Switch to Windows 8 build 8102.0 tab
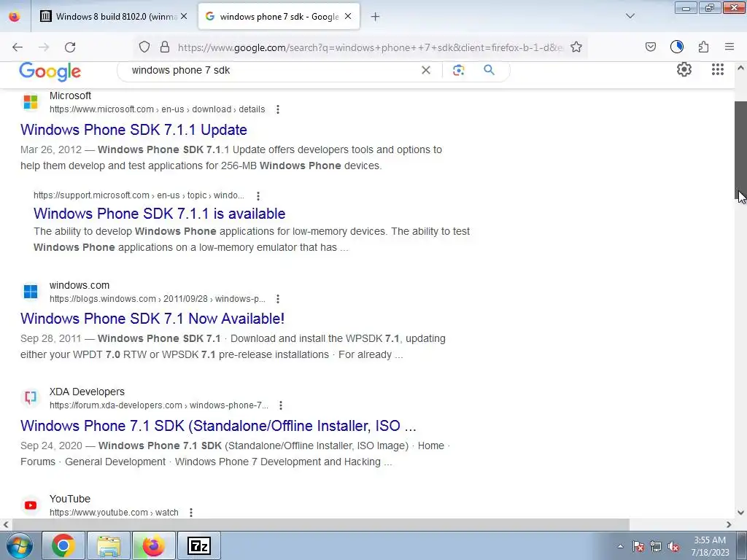The image size is (747, 560). click(115, 17)
